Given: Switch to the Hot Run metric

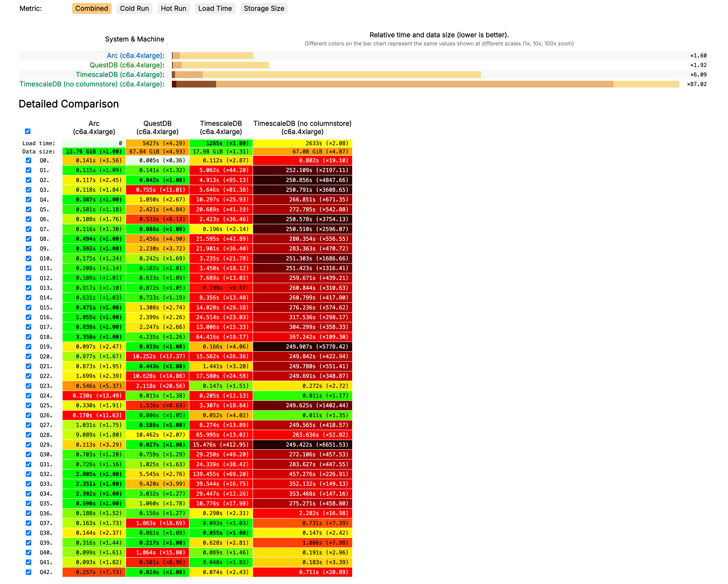Looking at the screenshot, I should (x=173, y=8).
